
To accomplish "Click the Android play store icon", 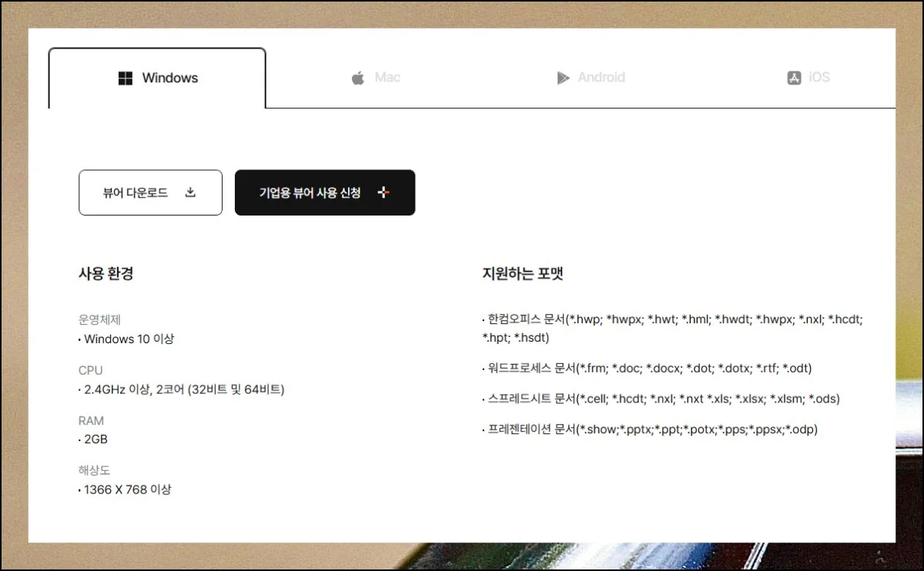I will (563, 78).
